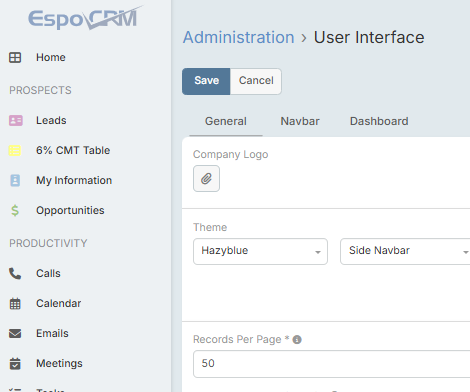Click the PROSPECTS section header

(x=40, y=90)
